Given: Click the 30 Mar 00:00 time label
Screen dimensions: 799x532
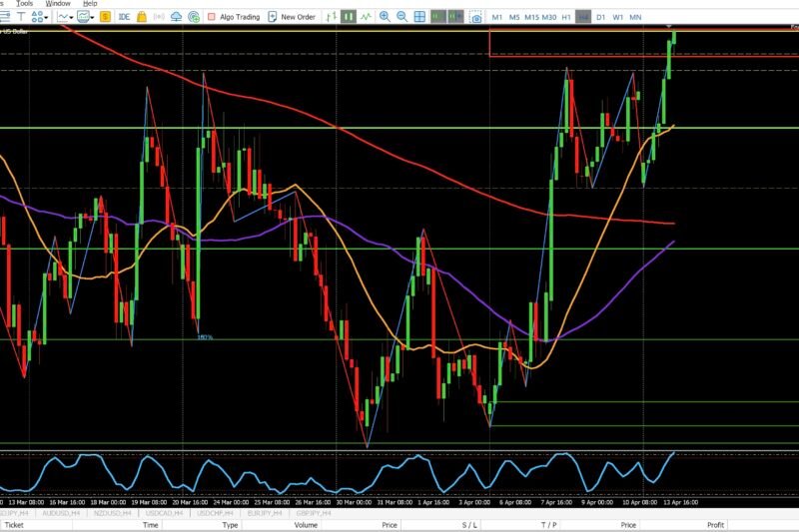Looking at the screenshot, I should 354,502.
